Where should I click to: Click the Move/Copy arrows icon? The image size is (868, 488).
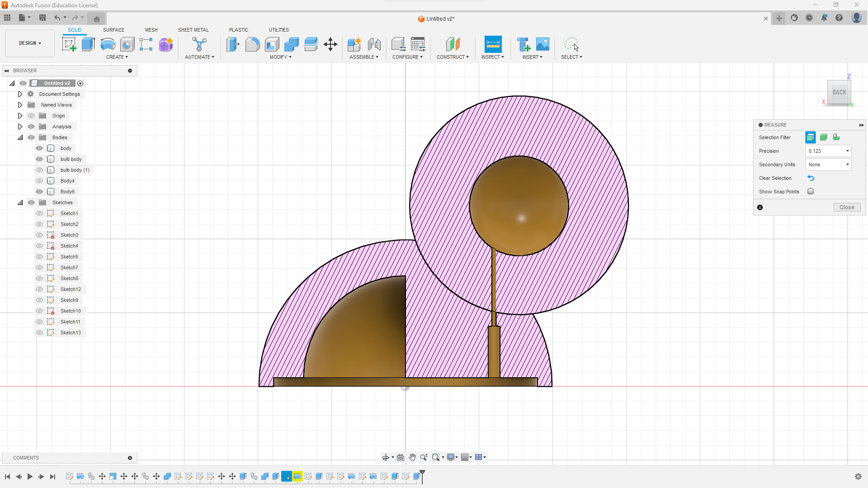point(330,44)
